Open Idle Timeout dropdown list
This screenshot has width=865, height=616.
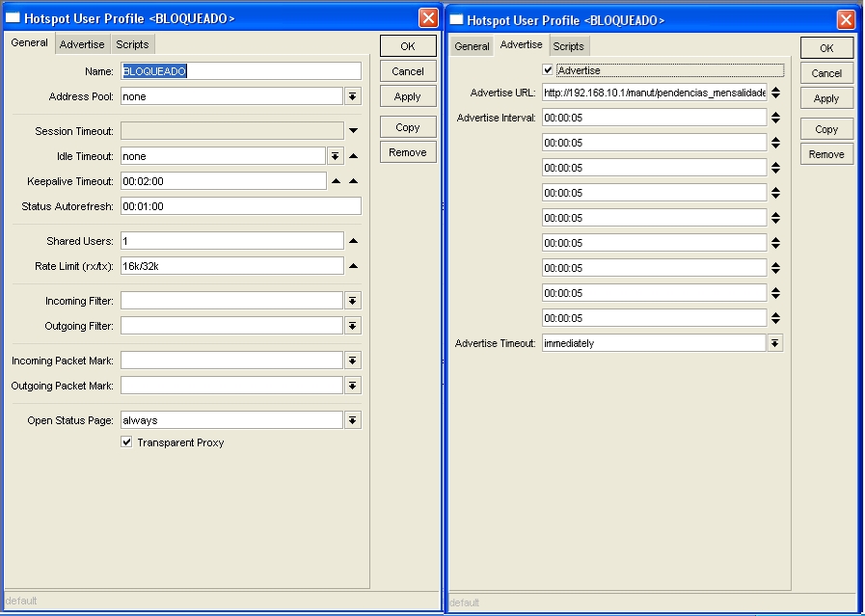click(x=335, y=156)
